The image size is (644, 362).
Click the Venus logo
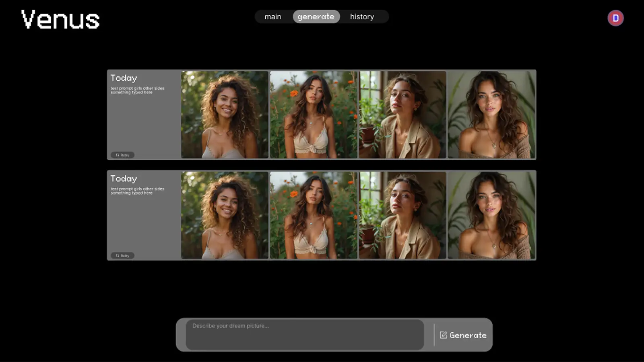[x=60, y=20]
